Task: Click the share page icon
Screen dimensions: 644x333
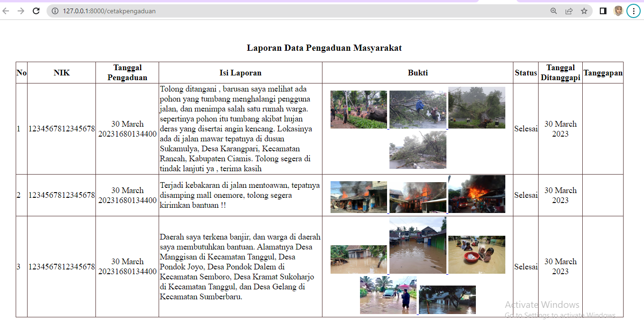Action: click(569, 11)
